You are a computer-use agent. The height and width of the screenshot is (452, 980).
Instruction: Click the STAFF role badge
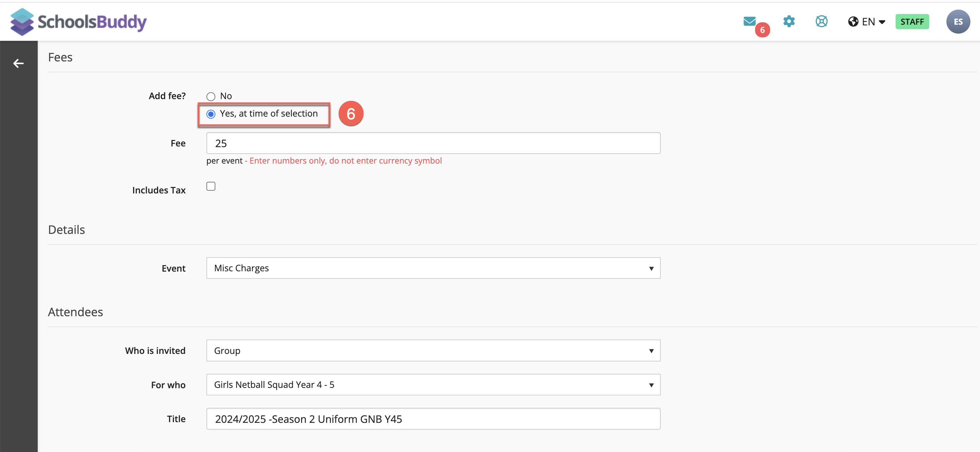(x=912, y=22)
